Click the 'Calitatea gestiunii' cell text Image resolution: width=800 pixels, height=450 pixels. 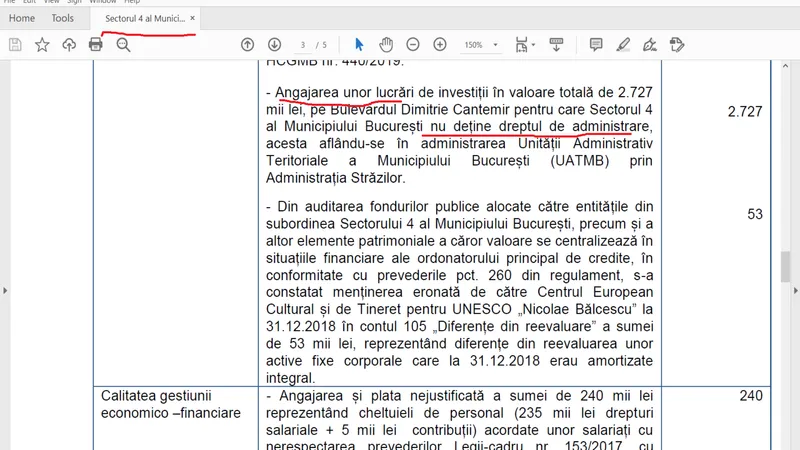pyautogui.click(x=156, y=396)
